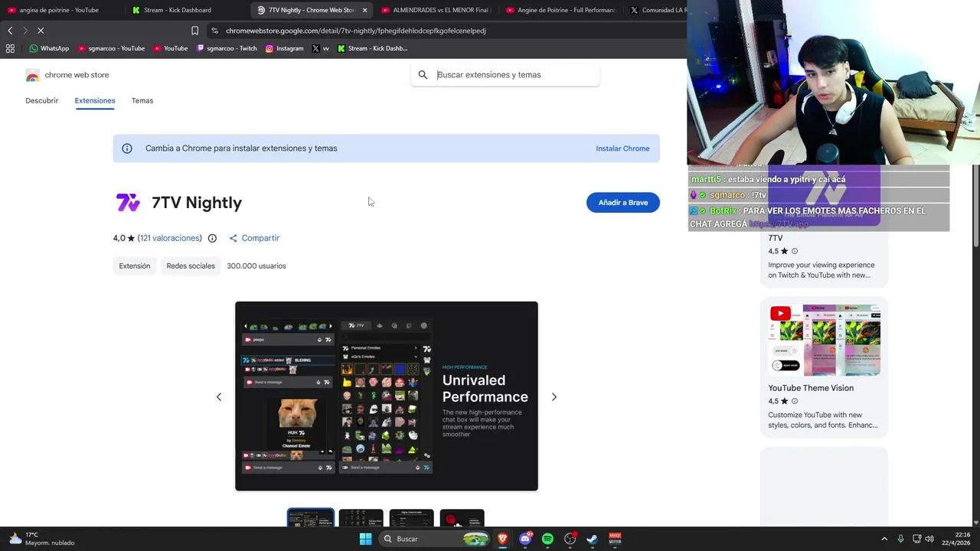Open YouTube Theme Vision extension card
980x551 pixels.
824,367
